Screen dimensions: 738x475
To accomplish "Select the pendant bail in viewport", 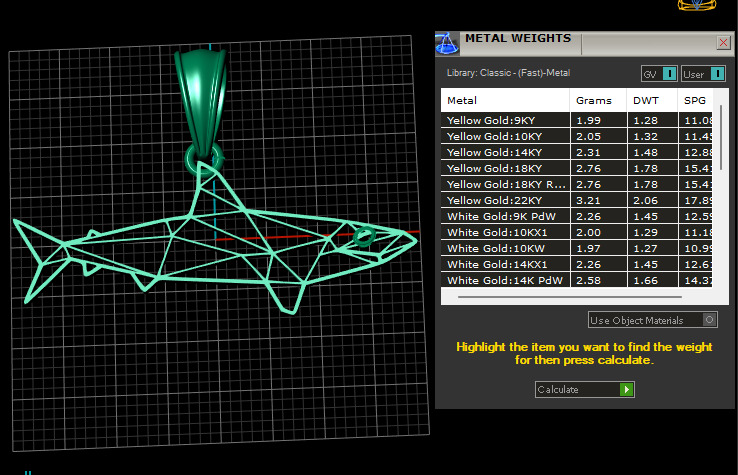I will 201,101.
